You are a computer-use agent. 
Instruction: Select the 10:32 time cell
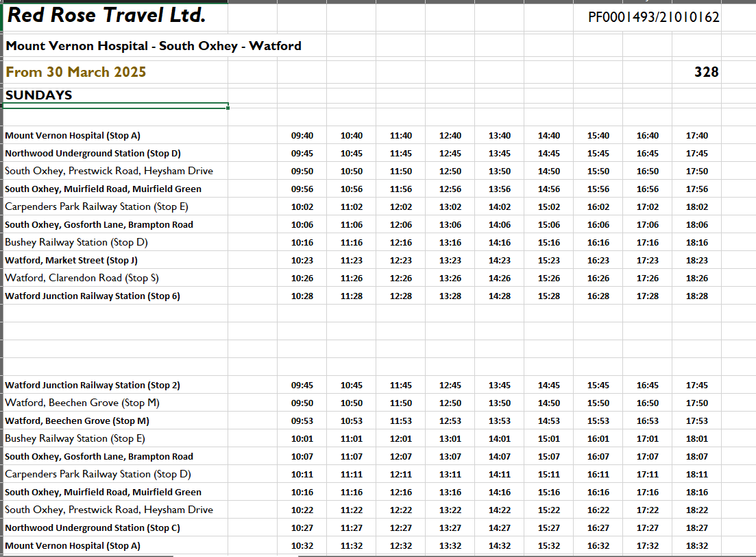pyautogui.click(x=302, y=546)
